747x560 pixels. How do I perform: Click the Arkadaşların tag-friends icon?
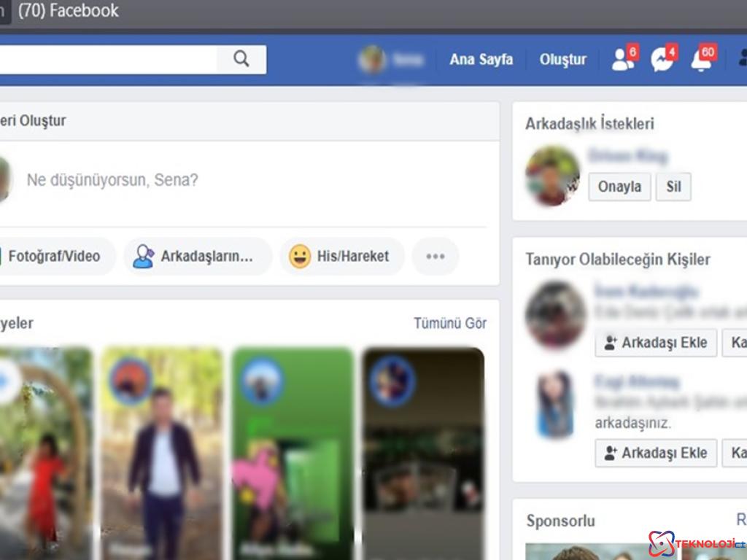coord(144,256)
